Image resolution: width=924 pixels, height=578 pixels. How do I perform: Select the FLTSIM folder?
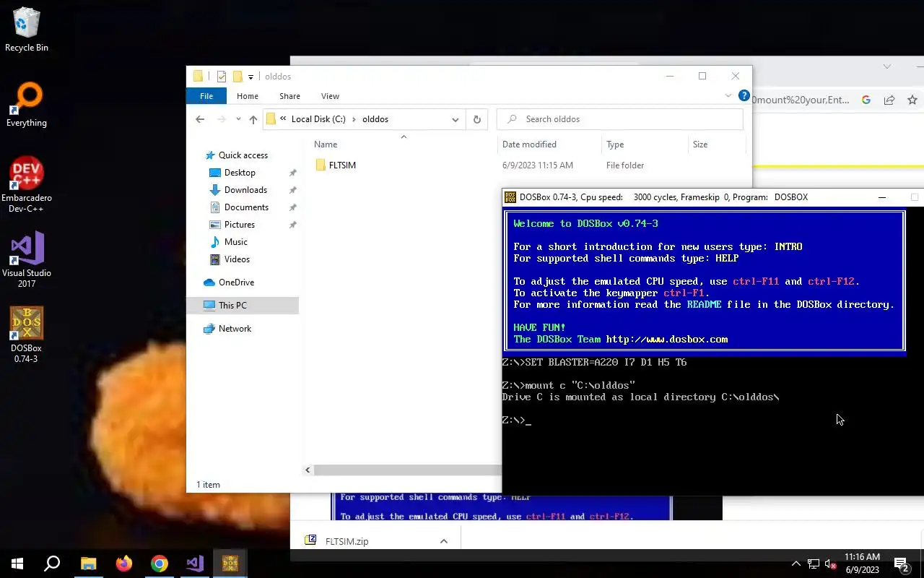(342, 165)
